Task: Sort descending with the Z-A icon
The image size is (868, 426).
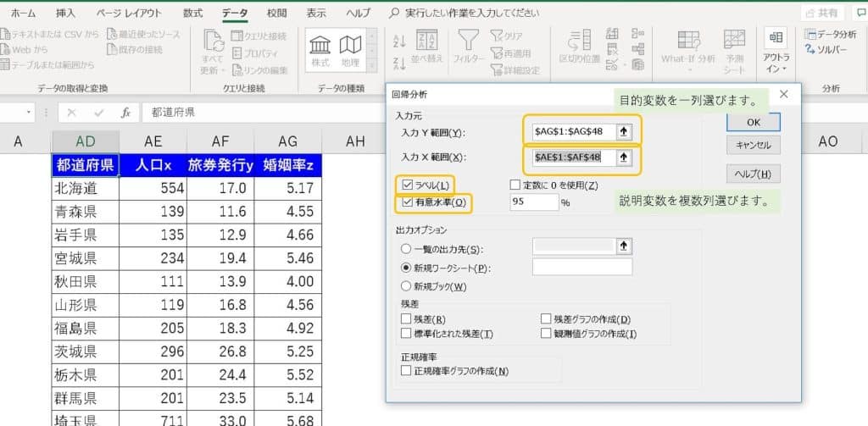Action: coord(399,63)
